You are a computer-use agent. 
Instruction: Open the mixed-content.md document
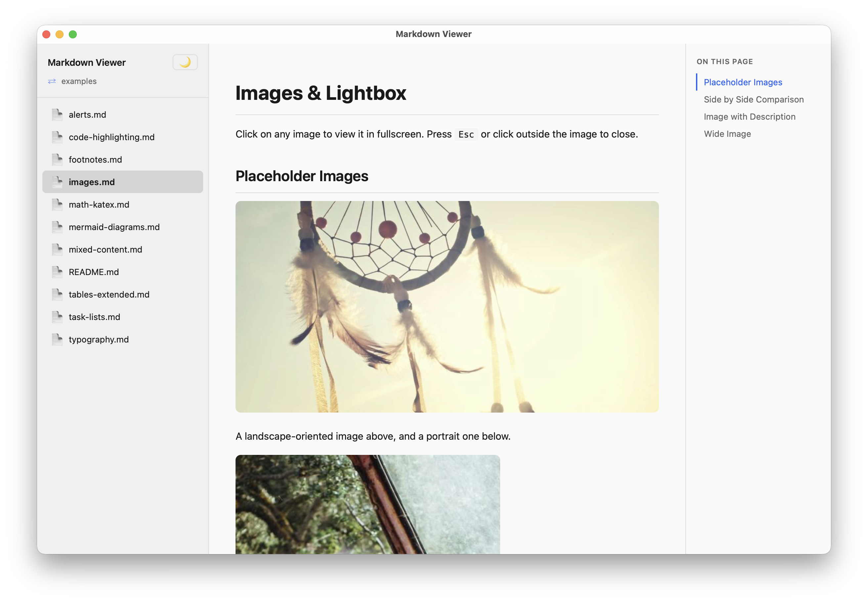coord(105,249)
